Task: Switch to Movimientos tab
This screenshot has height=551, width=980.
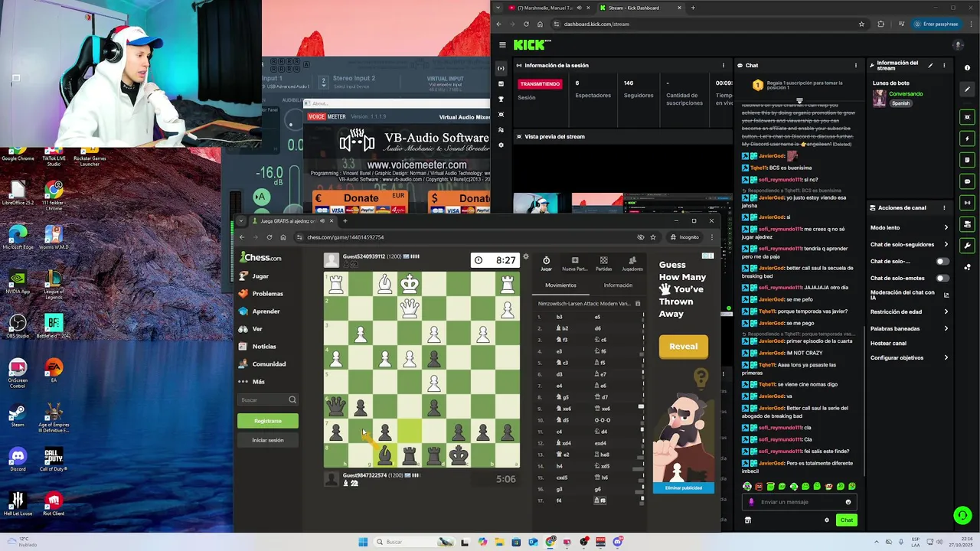Action: 560,285
